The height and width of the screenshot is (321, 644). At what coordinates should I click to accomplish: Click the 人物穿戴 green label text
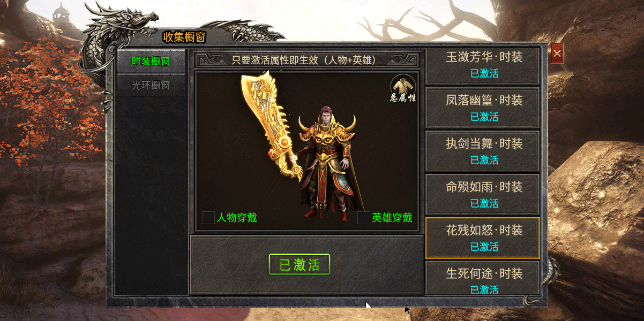pyautogui.click(x=237, y=218)
